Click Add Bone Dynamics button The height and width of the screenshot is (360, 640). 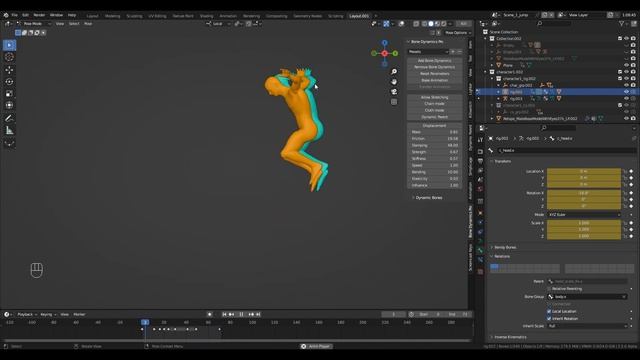(x=435, y=60)
